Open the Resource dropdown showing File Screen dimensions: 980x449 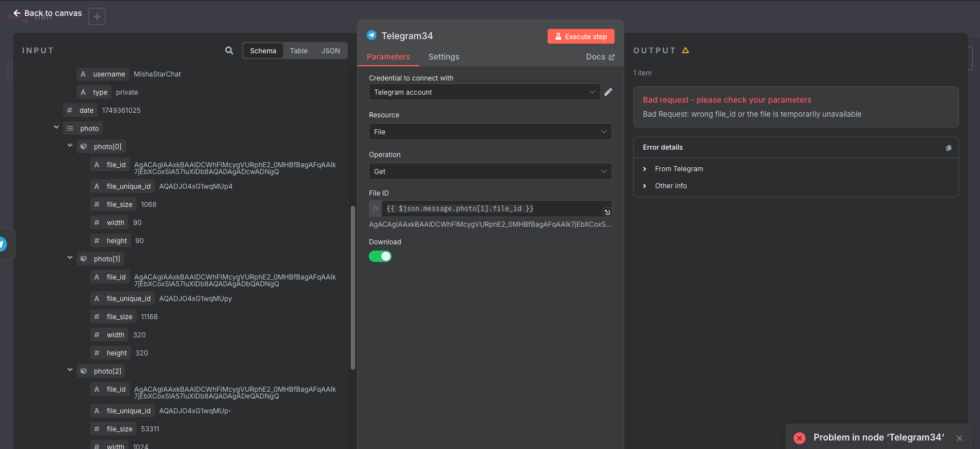(490, 132)
